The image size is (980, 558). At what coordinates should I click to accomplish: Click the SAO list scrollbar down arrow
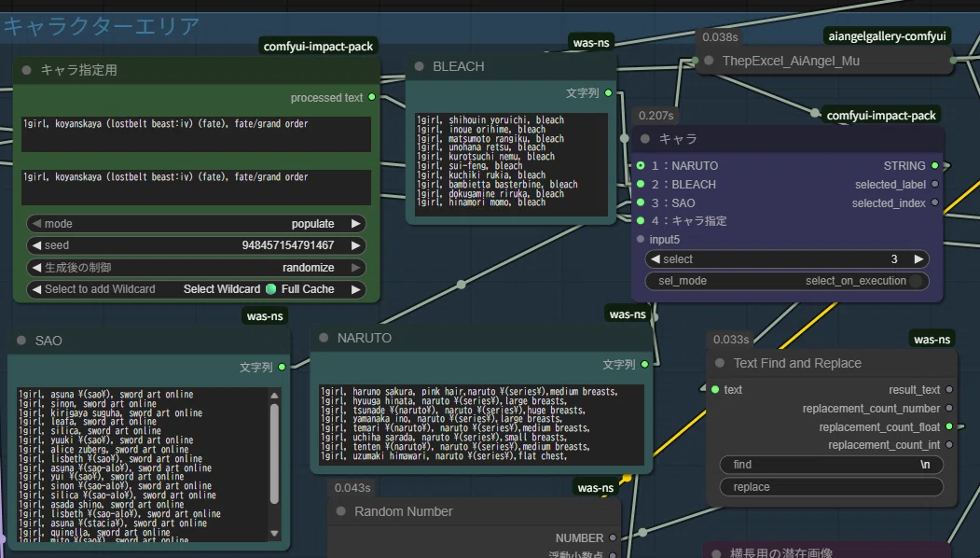[274, 534]
